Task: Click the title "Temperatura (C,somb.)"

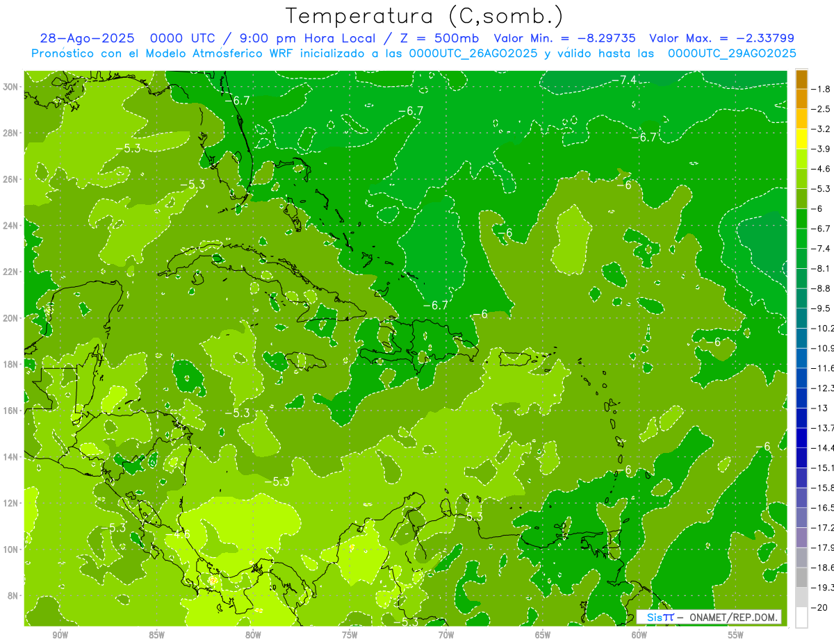Action: pyautogui.click(x=425, y=16)
